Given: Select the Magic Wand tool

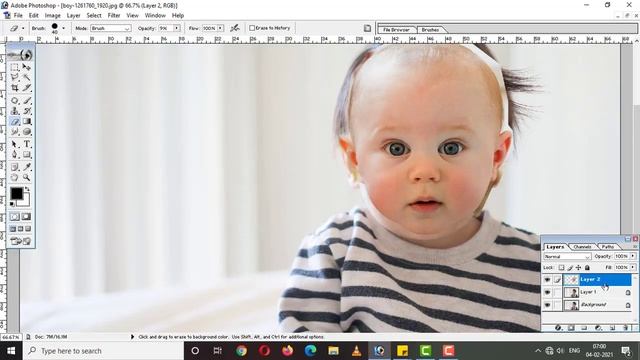Looking at the screenshot, I should [x=27, y=77].
